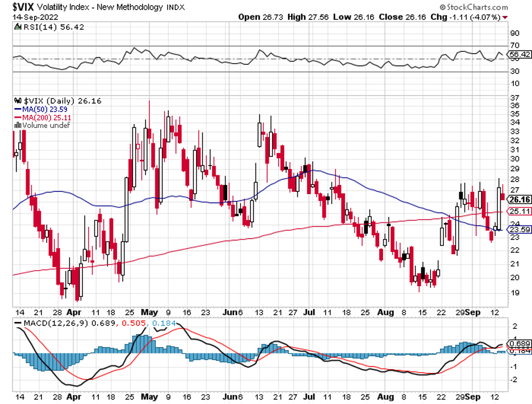Click the Volume bars legend icon
Image resolution: width=532 pixels, height=404 pixels.
pyautogui.click(x=18, y=125)
